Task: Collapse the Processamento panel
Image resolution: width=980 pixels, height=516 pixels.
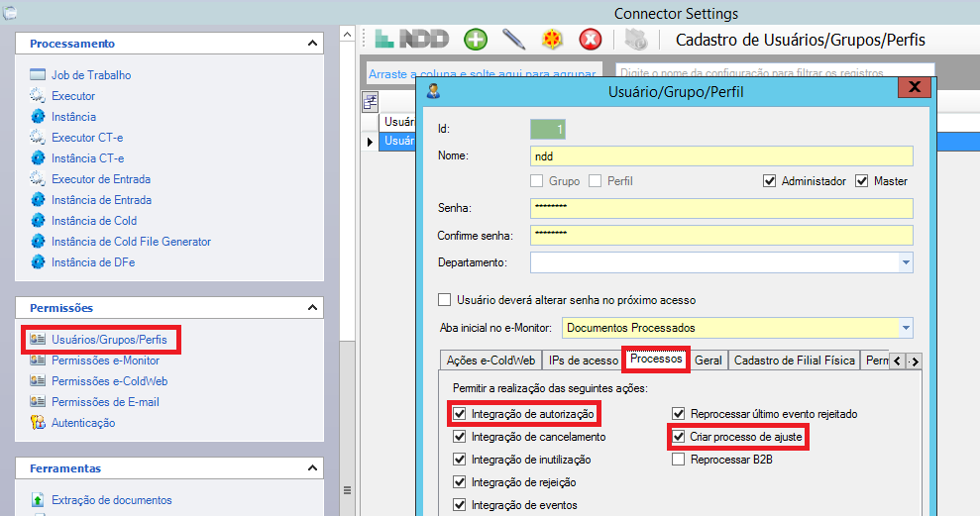Action: 312,44
